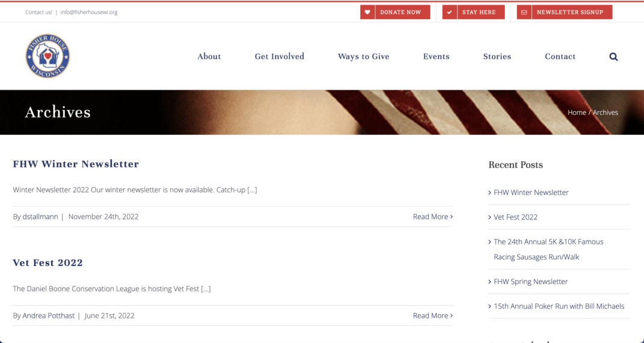Open the About menu

[209, 57]
